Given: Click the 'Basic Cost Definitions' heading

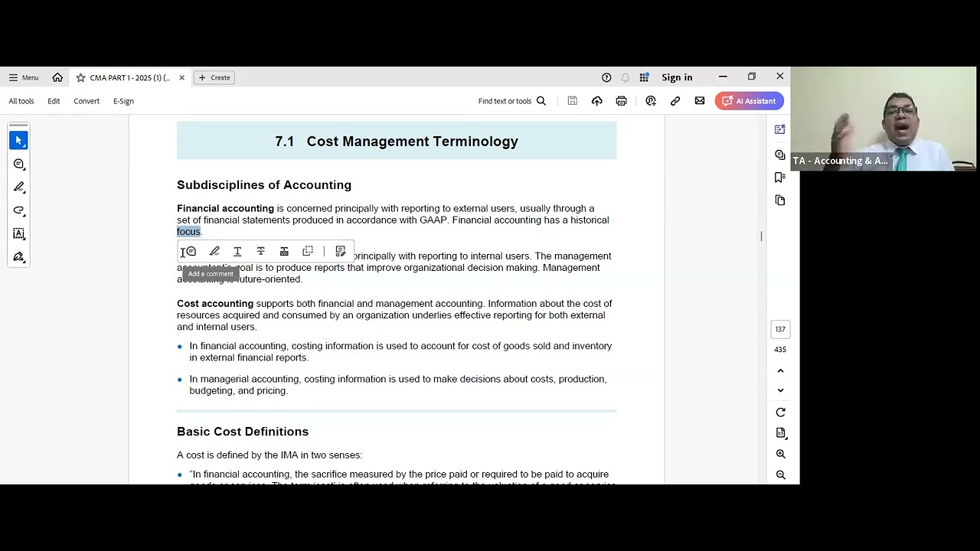Looking at the screenshot, I should 243,432.
